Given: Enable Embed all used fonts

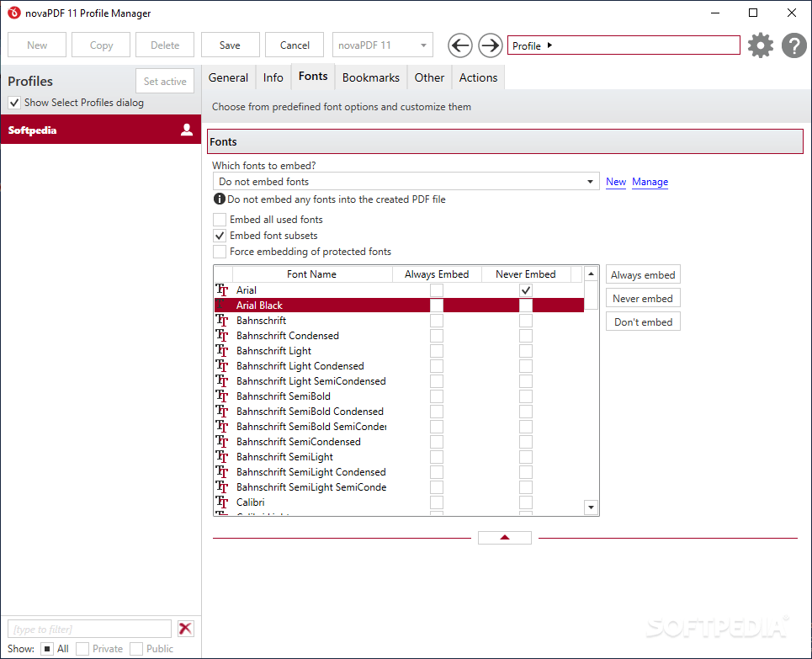Looking at the screenshot, I should tap(220, 220).
